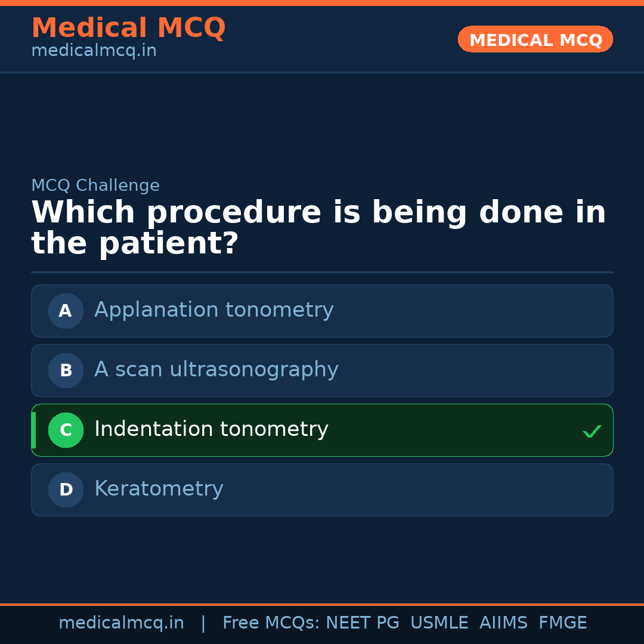Click the orange divider line below the question

pos(322,273)
